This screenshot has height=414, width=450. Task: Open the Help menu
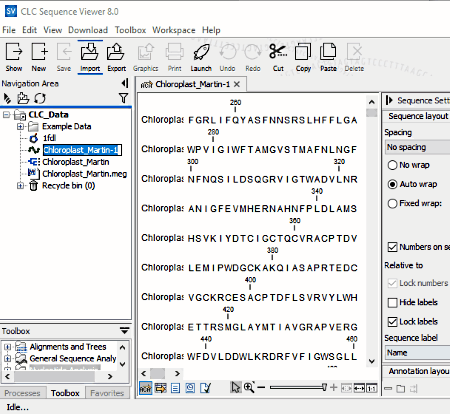pos(211,30)
